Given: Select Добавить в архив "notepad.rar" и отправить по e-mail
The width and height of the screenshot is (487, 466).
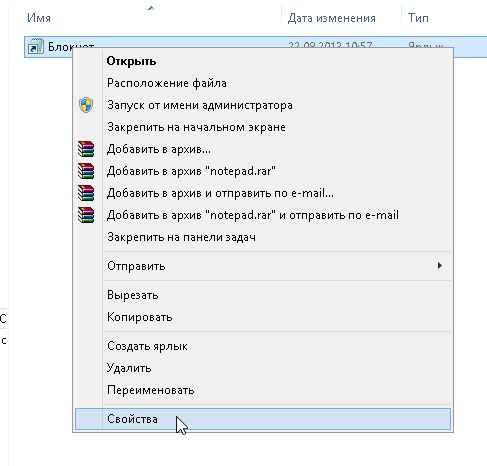Looking at the screenshot, I should tap(263, 215).
